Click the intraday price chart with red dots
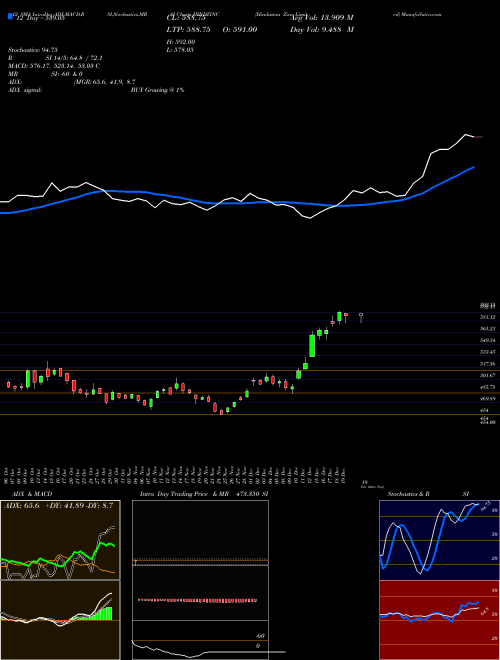The width and height of the screenshot is (500, 660). (200, 593)
